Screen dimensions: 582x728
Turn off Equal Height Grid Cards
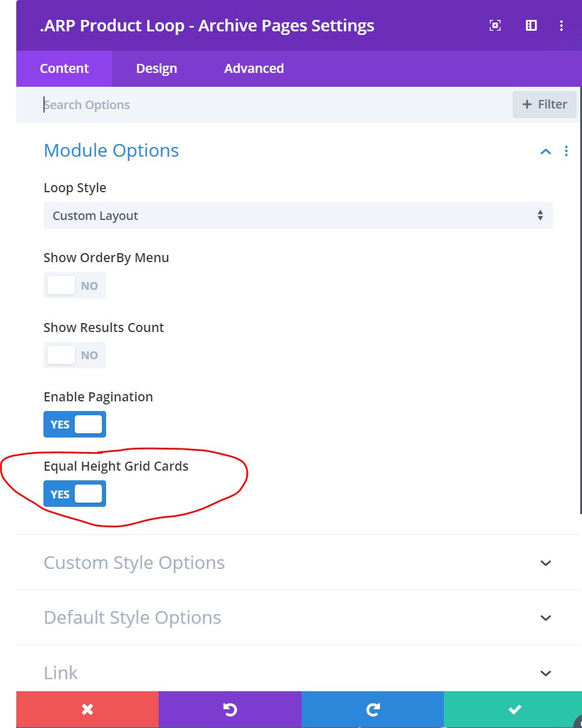(x=75, y=494)
